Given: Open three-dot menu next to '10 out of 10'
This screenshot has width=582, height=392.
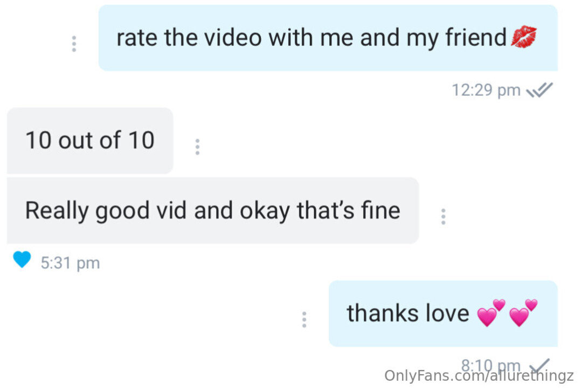Looking at the screenshot, I should click(197, 147).
